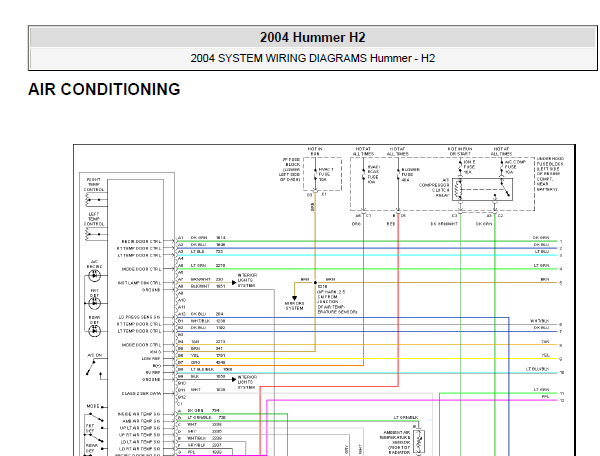
Task: Click the 'YEL 1791' wire label at B6
Action: click(x=208, y=355)
